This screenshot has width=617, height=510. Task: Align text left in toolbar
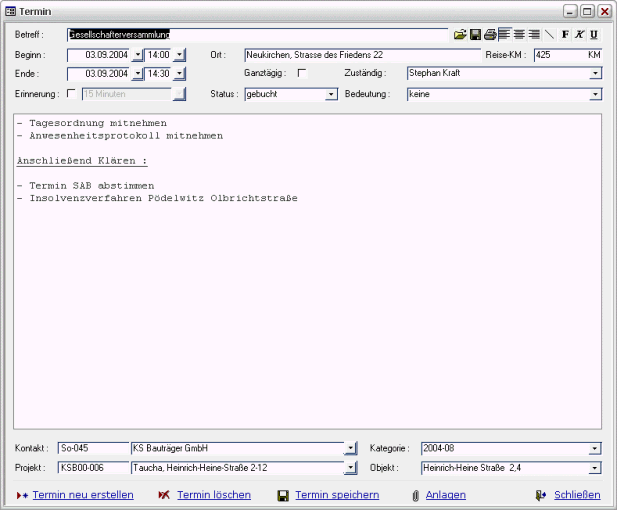pos(504,35)
